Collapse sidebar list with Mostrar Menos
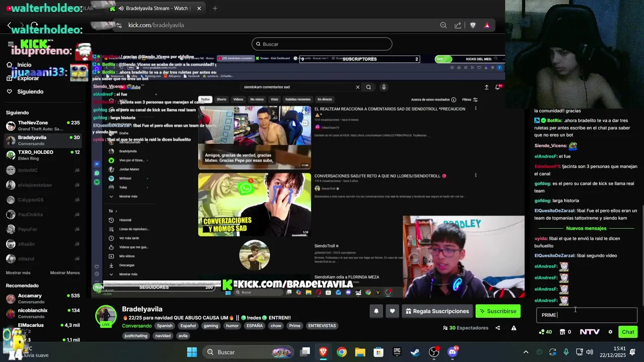644x362 pixels. [65, 273]
